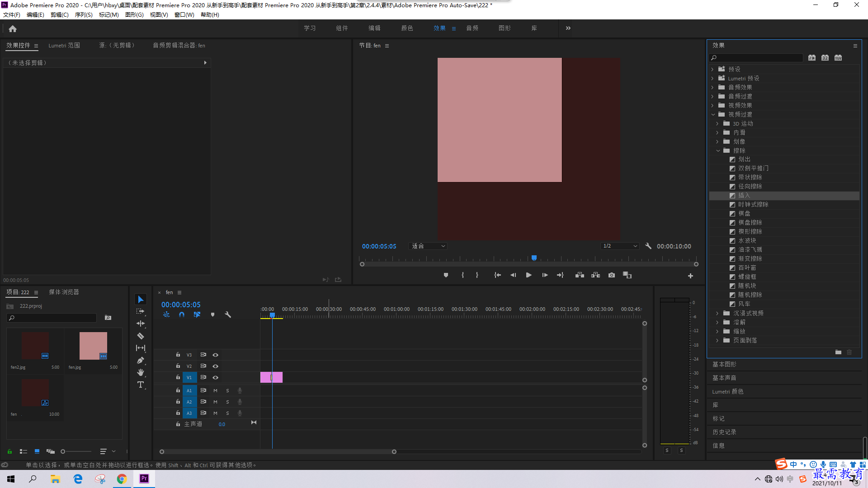The image size is (868, 488).
Task: Click the Extract button
Action: pyautogui.click(x=595, y=275)
